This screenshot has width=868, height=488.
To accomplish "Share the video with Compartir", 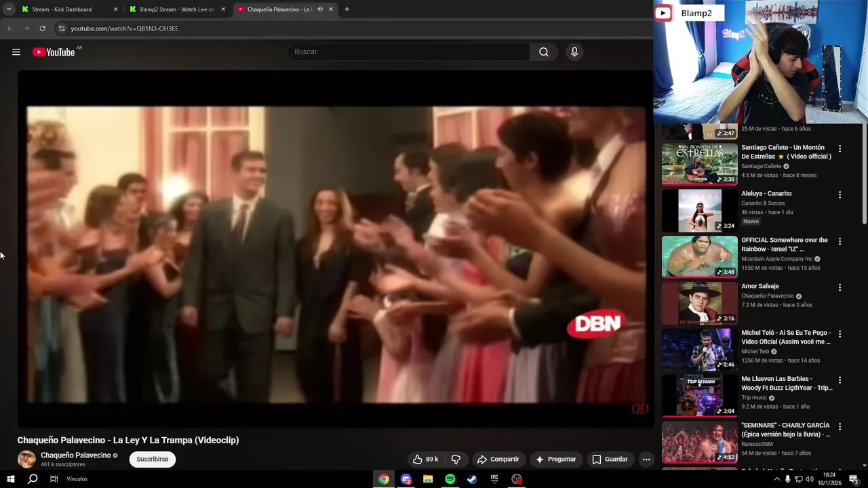I will [498, 460].
